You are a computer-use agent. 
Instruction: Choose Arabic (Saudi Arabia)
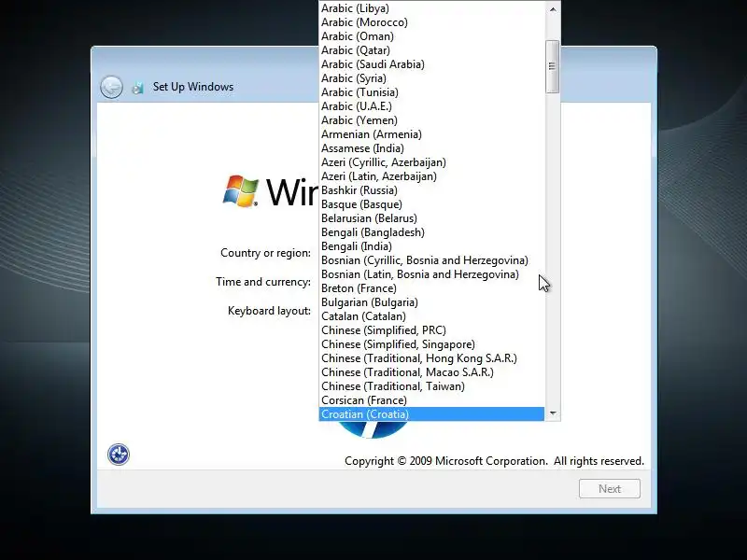coord(431,64)
